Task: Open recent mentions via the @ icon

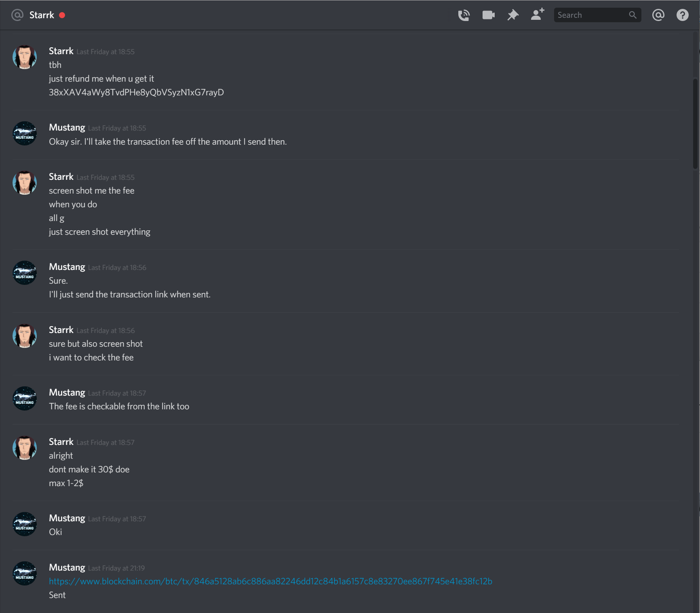Action: [x=658, y=15]
